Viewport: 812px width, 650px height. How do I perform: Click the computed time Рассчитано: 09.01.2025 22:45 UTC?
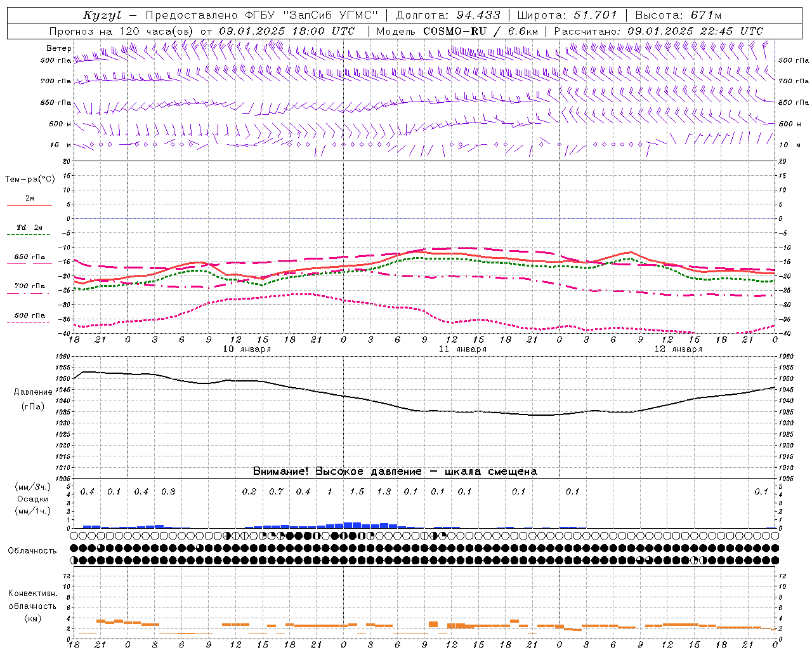658,31
